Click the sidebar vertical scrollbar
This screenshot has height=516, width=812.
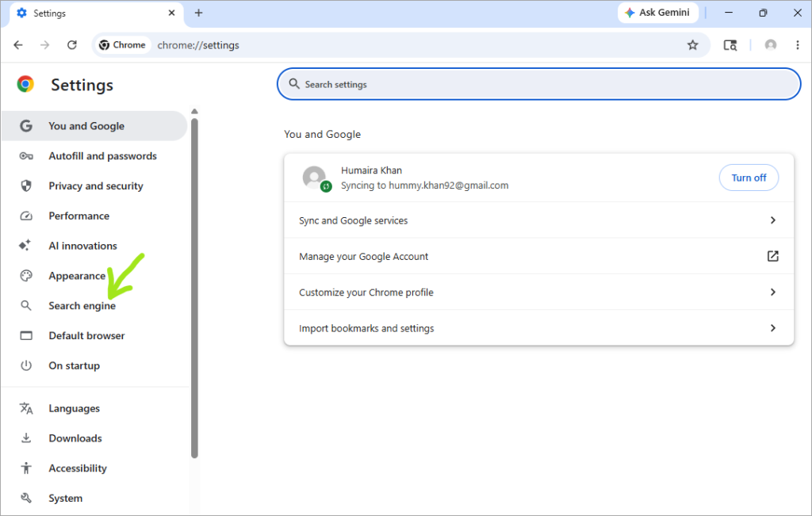point(194,289)
